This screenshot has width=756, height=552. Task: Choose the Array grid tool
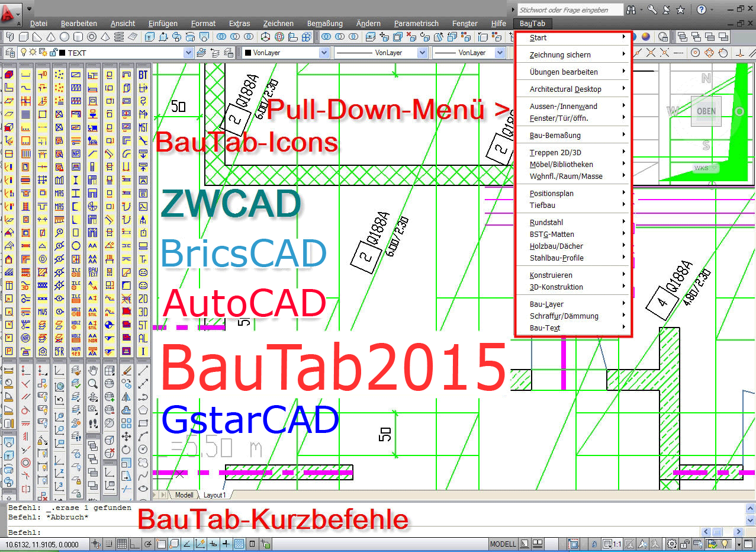[127, 423]
